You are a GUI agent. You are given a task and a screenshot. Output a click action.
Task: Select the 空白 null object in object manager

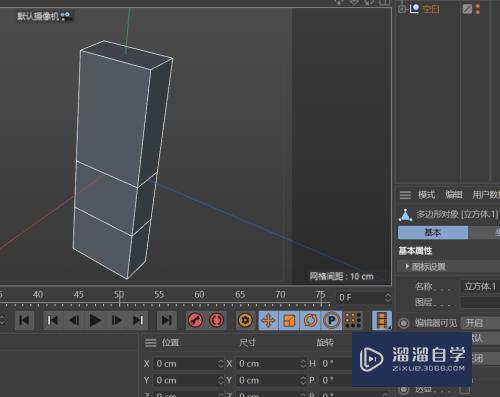coord(431,9)
